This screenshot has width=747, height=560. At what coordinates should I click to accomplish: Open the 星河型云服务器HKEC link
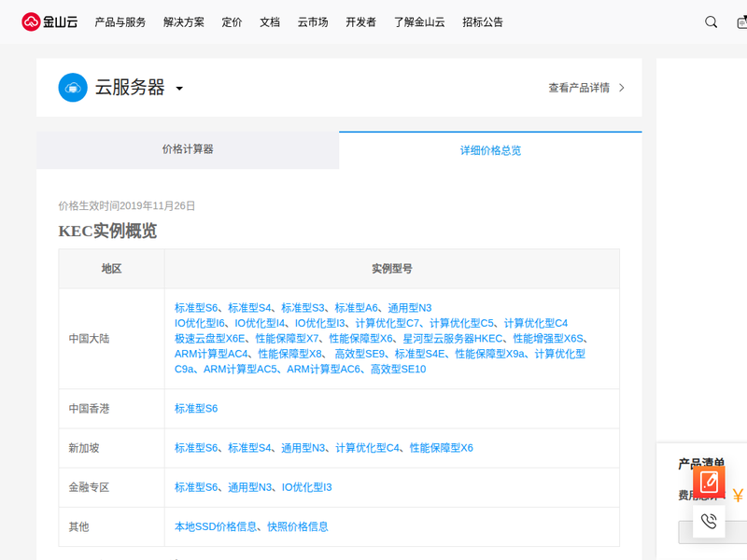453,339
